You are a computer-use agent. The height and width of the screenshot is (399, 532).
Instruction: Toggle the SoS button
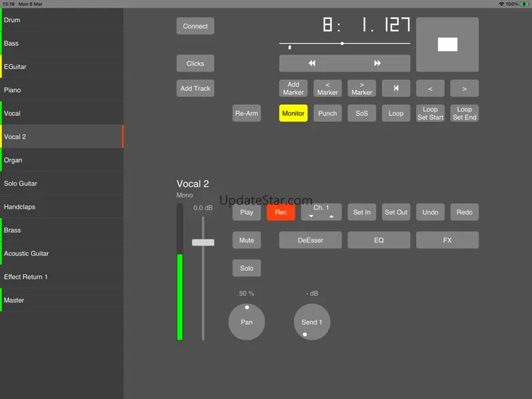(x=361, y=113)
